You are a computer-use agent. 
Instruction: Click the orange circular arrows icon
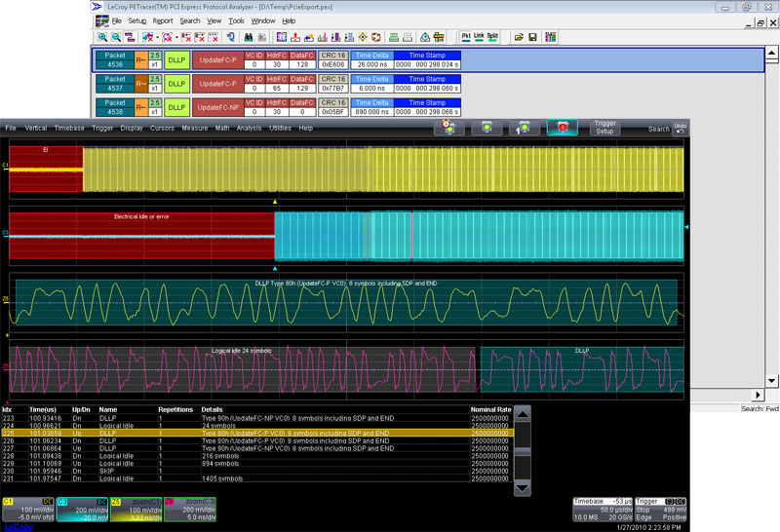[x=376, y=37]
